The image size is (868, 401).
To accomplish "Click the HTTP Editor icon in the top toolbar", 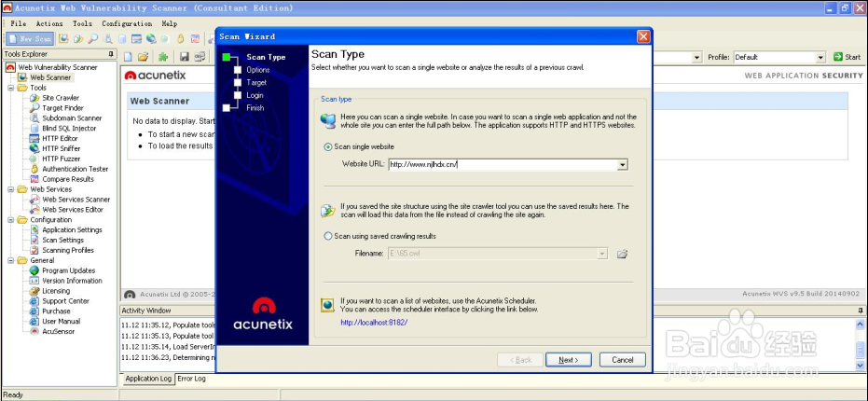I will (x=136, y=39).
